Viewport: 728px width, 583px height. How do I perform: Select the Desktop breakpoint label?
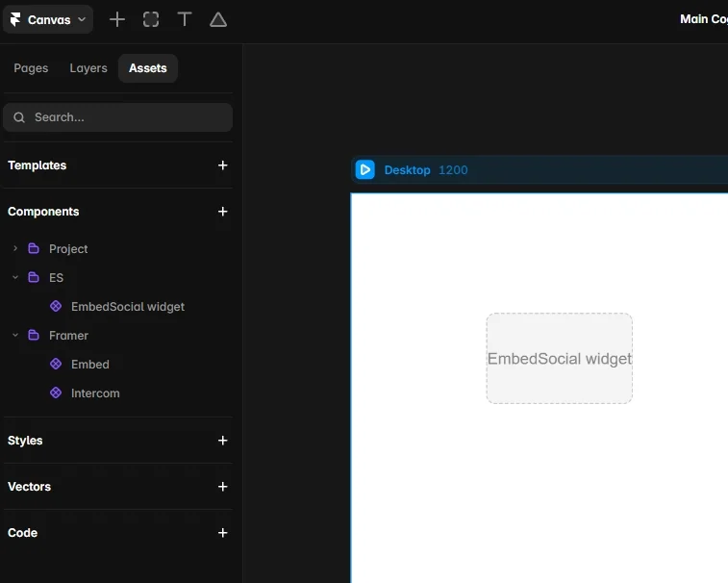tap(407, 170)
